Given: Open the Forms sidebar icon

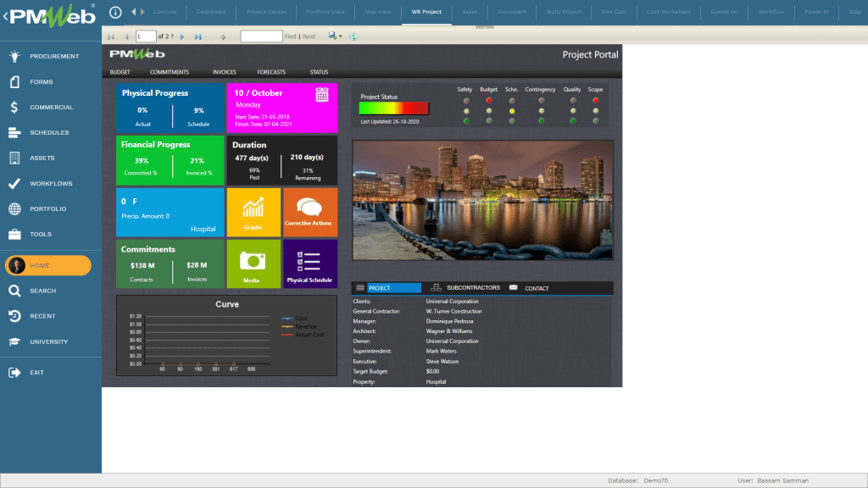Looking at the screenshot, I should 14,82.
